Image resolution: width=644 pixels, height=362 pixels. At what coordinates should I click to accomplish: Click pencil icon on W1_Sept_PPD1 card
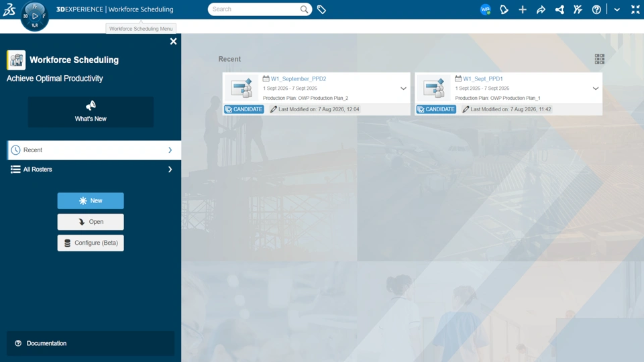point(466,109)
